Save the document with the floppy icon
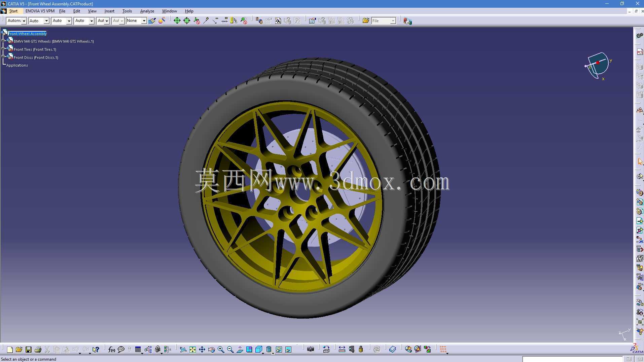 [x=29, y=350]
